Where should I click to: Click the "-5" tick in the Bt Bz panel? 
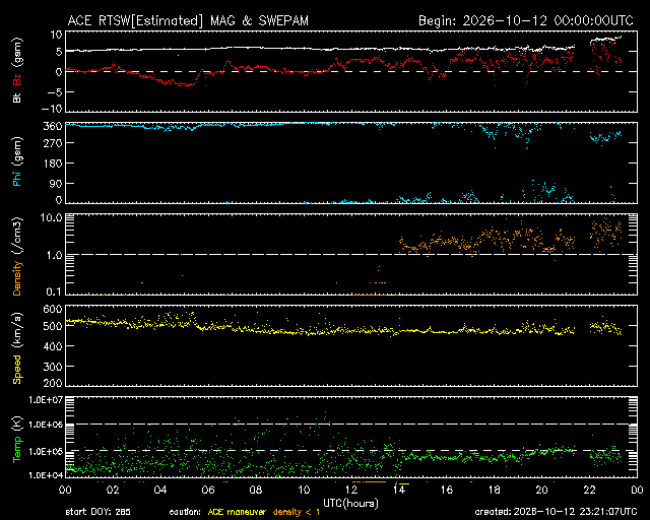coord(54,92)
